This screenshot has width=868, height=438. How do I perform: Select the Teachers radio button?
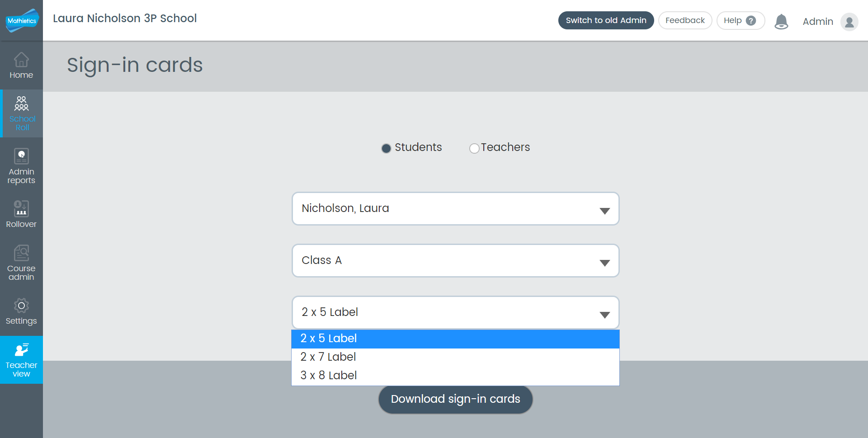point(474,148)
